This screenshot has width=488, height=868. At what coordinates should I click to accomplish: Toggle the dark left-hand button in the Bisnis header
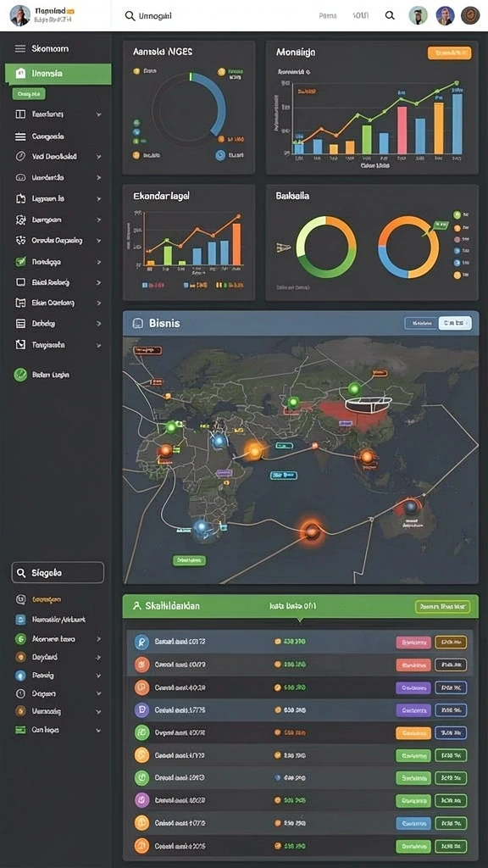(x=420, y=323)
